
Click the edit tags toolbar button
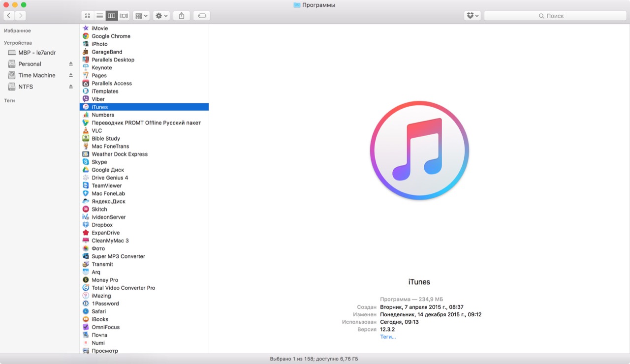[202, 16]
